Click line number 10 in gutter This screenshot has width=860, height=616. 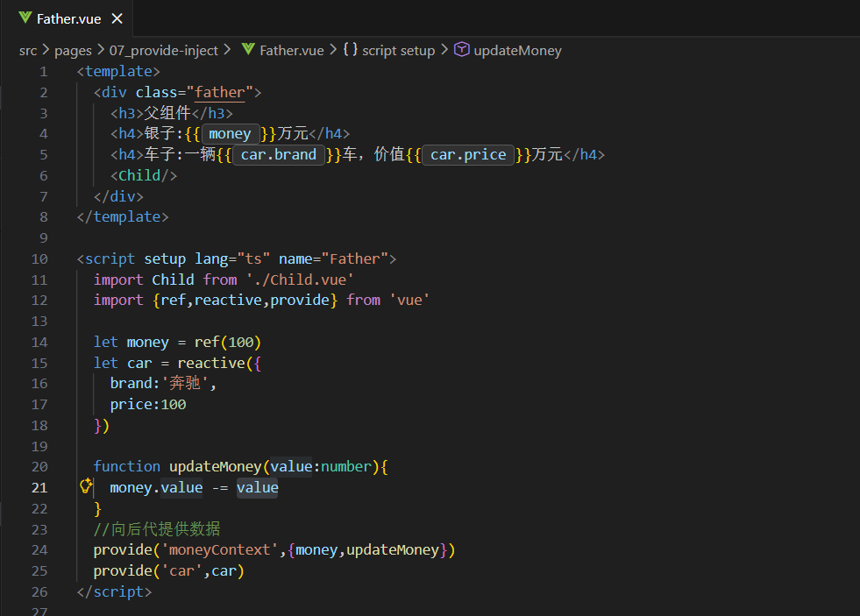[x=39, y=259]
